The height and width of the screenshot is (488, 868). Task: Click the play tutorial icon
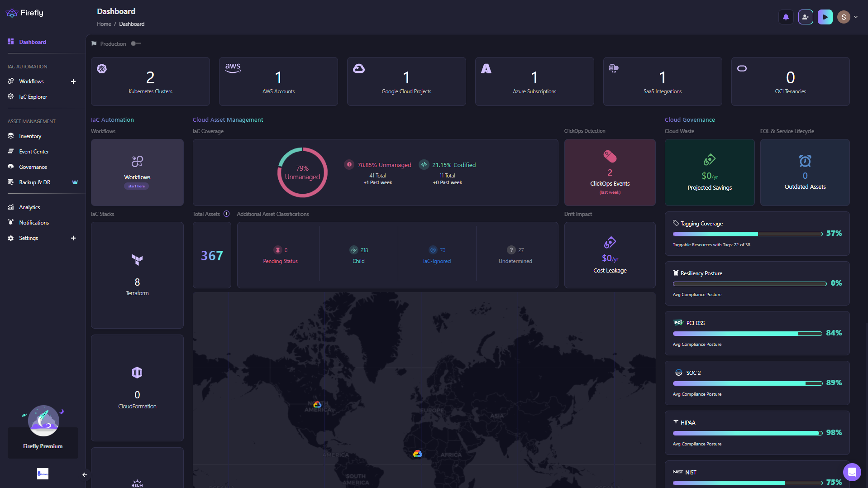click(825, 17)
